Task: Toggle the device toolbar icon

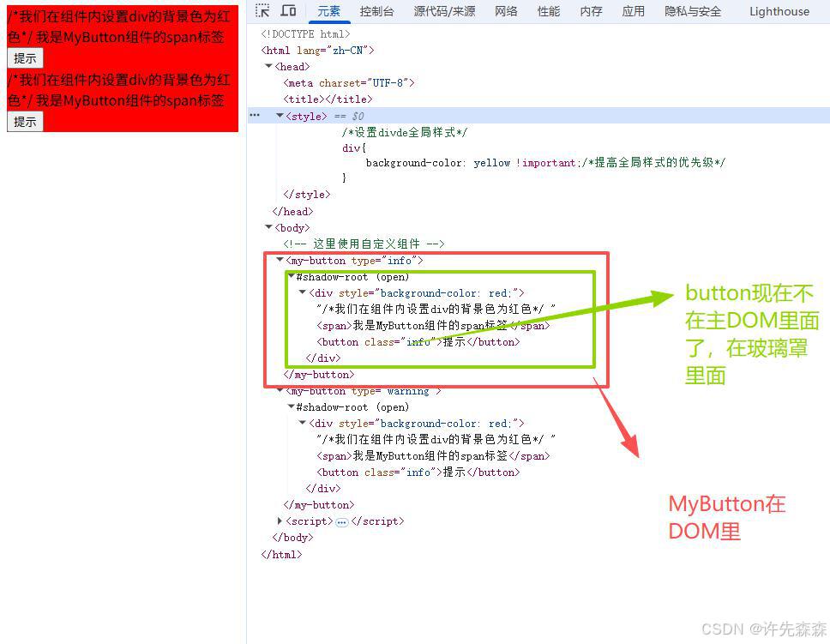Action: (288, 10)
